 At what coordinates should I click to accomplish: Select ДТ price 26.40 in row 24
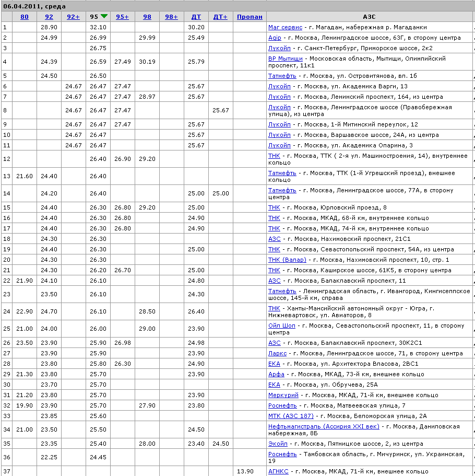[196, 312]
